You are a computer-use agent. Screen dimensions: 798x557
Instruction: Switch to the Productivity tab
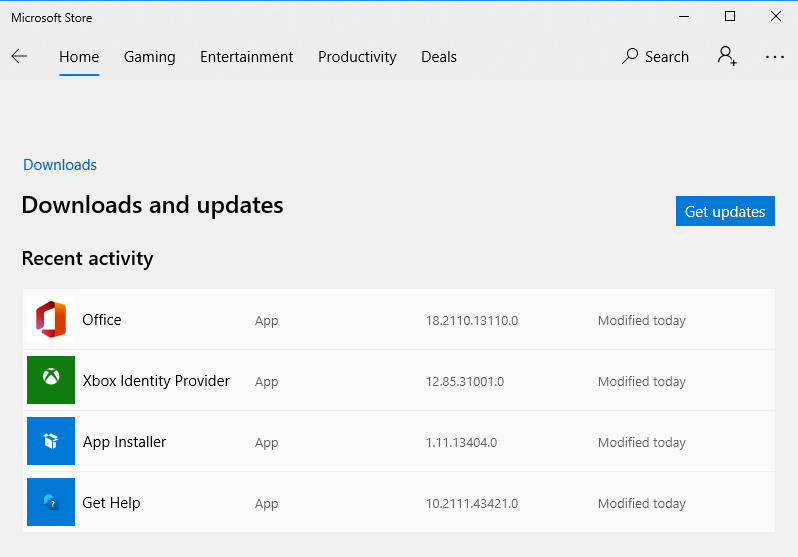[357, 57]
